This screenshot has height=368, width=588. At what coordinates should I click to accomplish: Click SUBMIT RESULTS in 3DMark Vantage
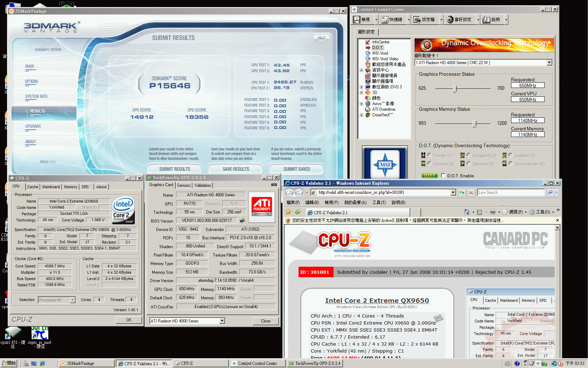pos(175,169)
